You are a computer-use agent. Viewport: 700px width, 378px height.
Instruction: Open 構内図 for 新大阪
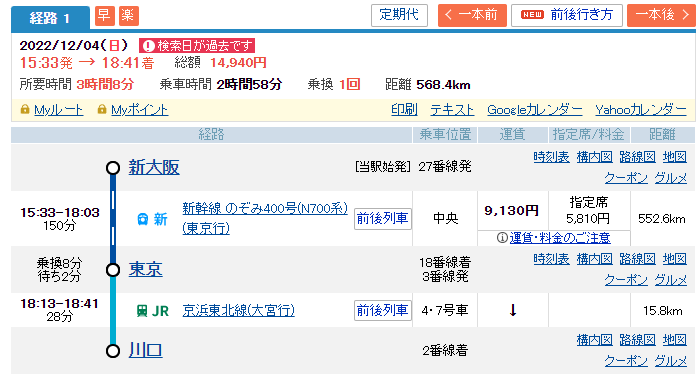pos(595,157)
